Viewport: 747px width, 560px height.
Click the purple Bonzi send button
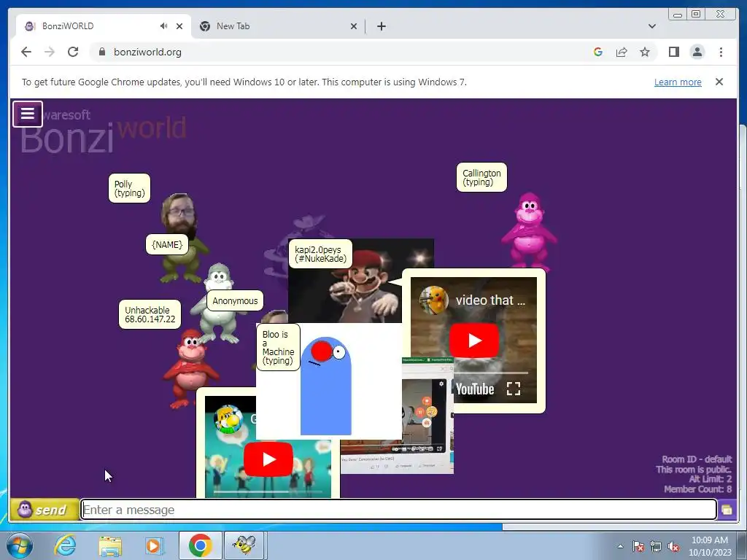click(x=44, y=510)
